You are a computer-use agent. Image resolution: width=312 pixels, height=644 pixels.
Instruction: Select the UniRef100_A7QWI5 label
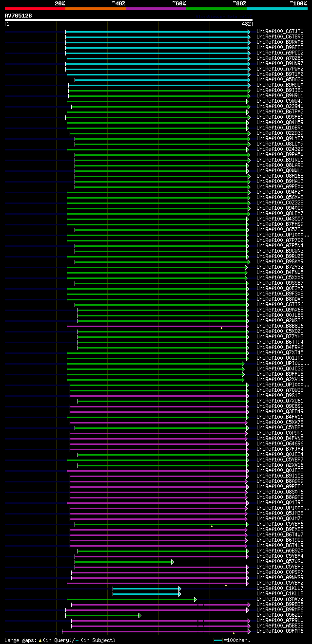coord(280,390)
